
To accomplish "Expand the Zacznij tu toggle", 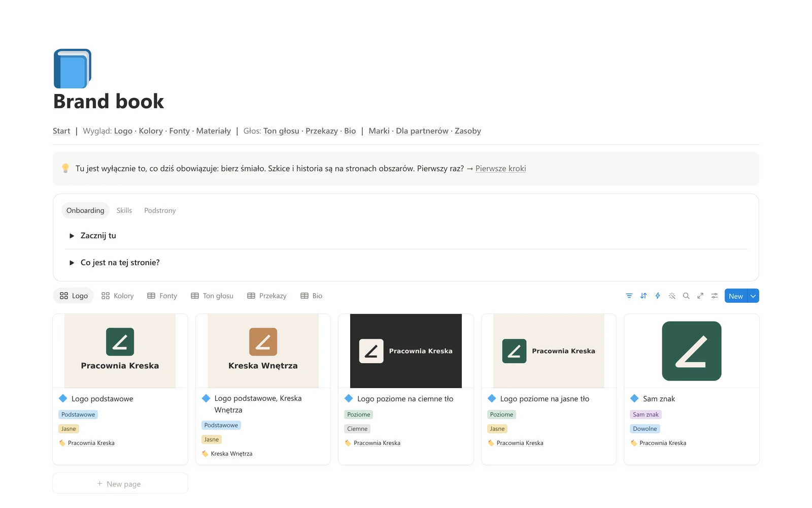I will pos(72,236).
